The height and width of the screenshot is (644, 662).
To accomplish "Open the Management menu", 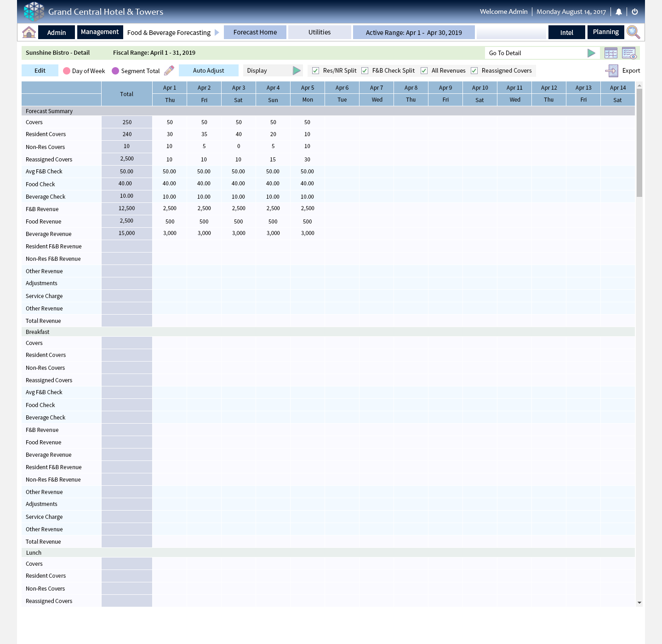I will click(100, 32).
